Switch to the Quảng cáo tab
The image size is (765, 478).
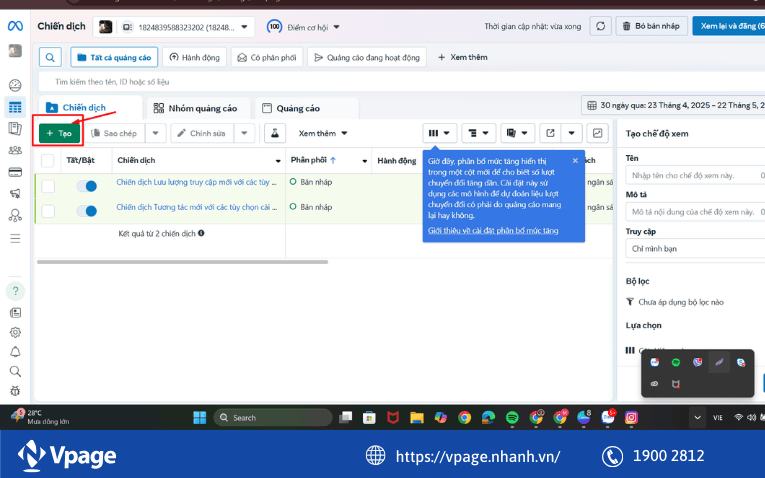click(x=291, y=108)
